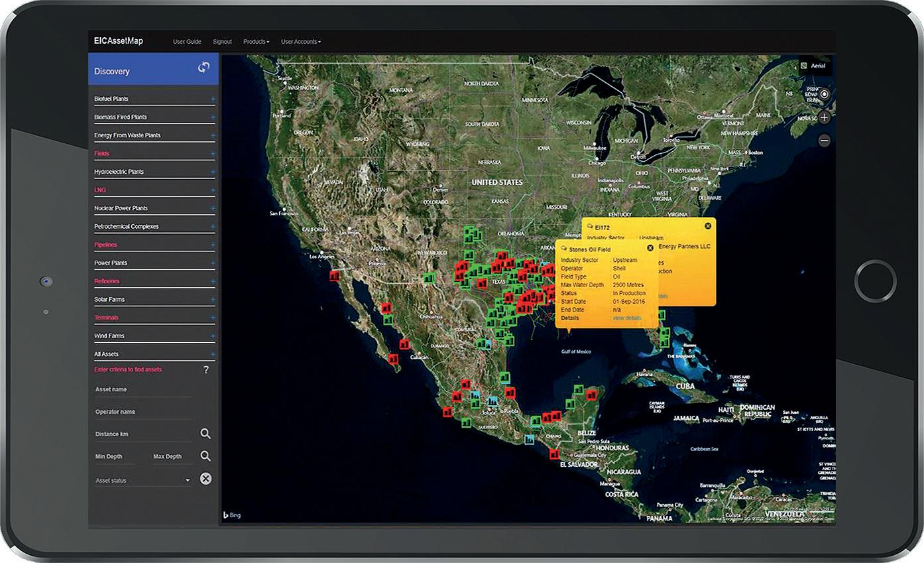Click the "Shell" operator value

619,269
